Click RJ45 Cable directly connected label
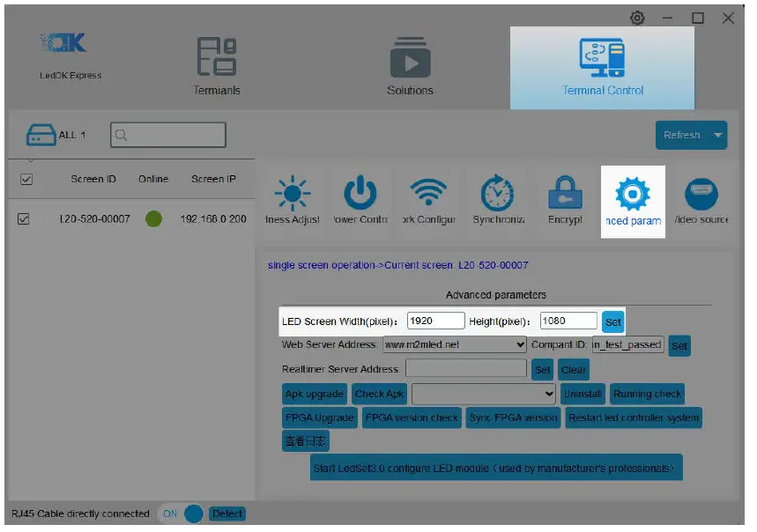Image resolution: width=757 pixels, height=532 pixels. coord(80,514)
